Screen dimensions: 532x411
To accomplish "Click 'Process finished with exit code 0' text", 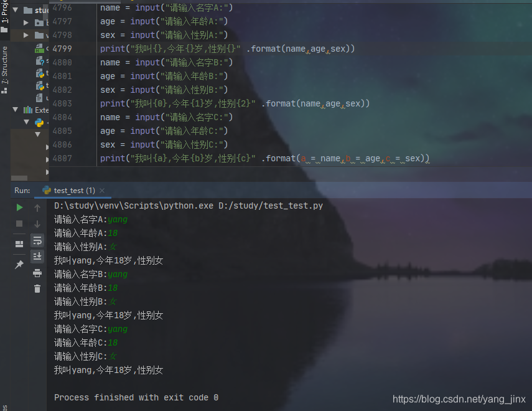I will click(x=136, y=397).
